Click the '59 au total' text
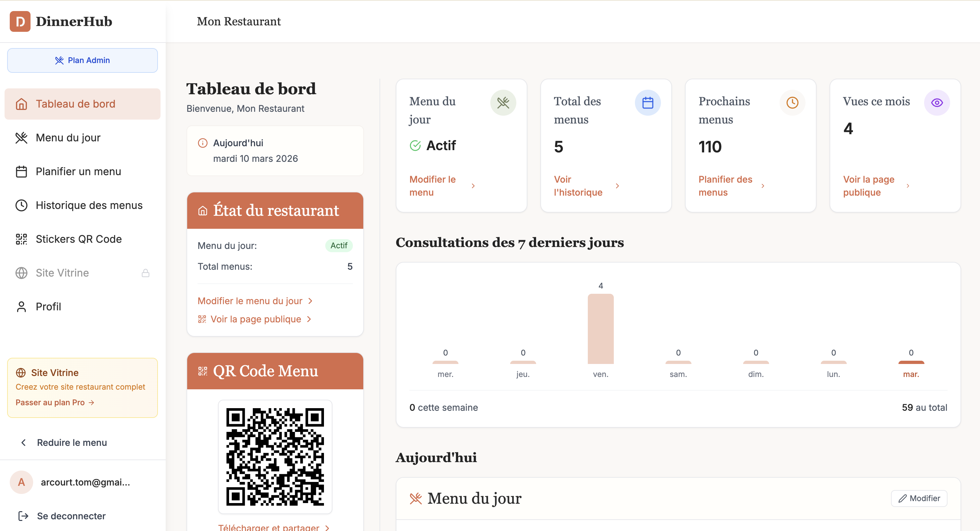Image resolution: width=980 pixels, height=531 pixels. 924,408
